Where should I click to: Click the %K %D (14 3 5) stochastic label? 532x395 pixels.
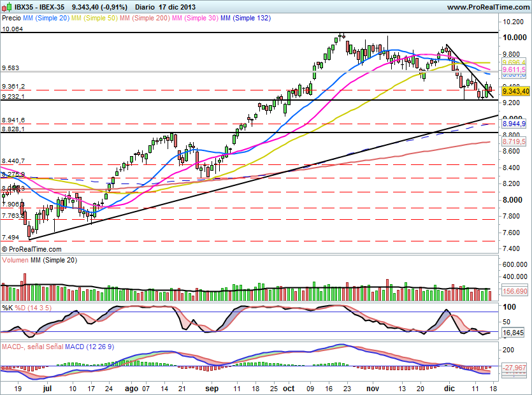[x=27, y=308]
